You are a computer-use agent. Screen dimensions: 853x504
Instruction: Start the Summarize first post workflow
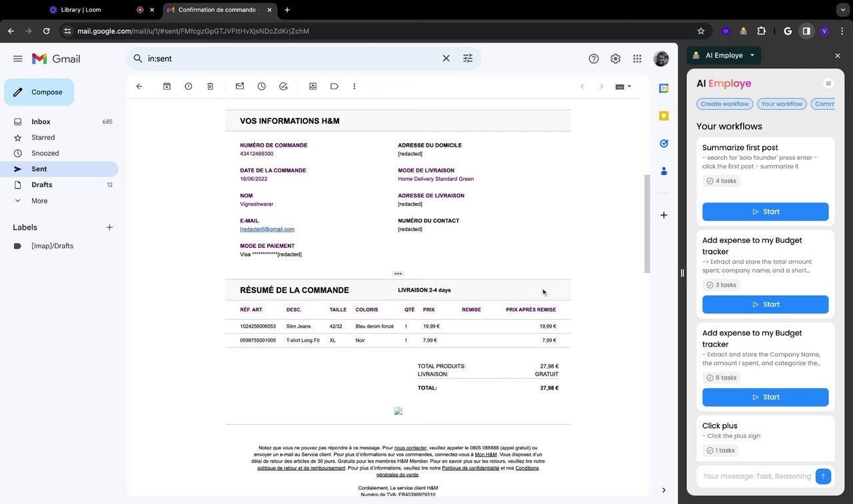[x=765, y=211]
